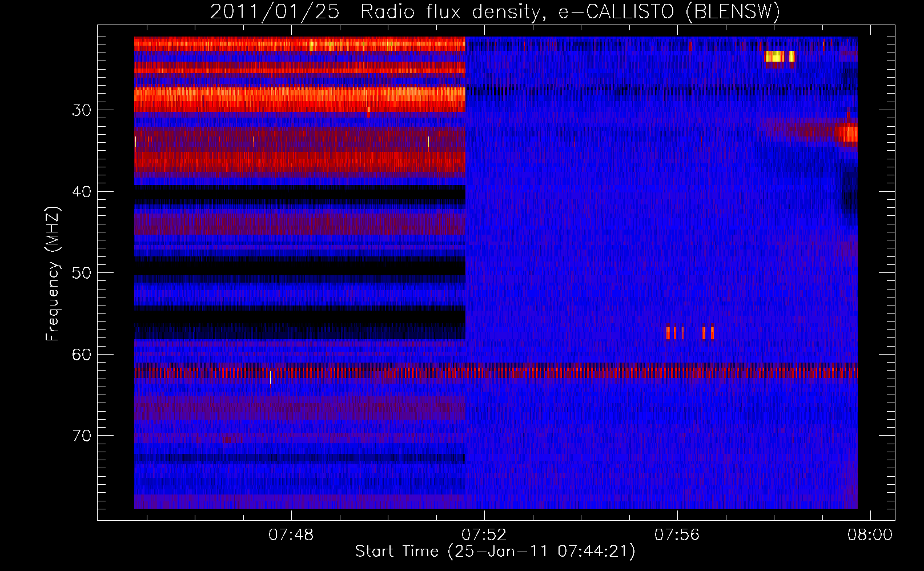Click the yellow burst near 07:58 at top
The width and height of the screenshot is (924, 571).
click(780, 56)
